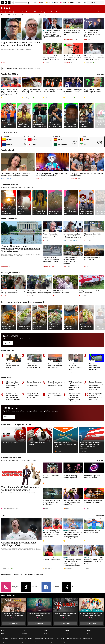Open 'Chaotic England fortnight ends with huge defeat'
The height and width of the screenshot is (644, 105).
(19, 544)
